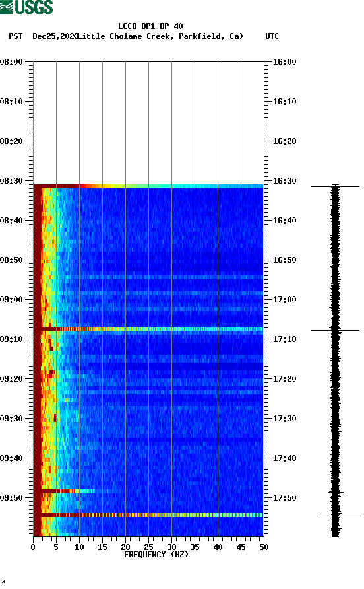Click the '35' frequency axis label

pyautogui.click(x=195, y=547)
